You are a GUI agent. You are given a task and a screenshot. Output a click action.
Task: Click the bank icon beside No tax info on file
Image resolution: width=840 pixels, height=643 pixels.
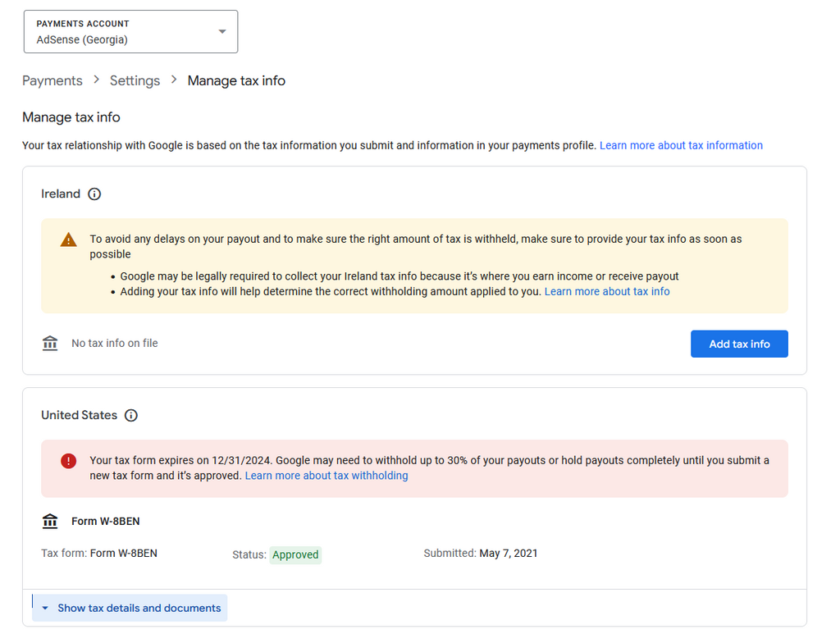(50, 343)
